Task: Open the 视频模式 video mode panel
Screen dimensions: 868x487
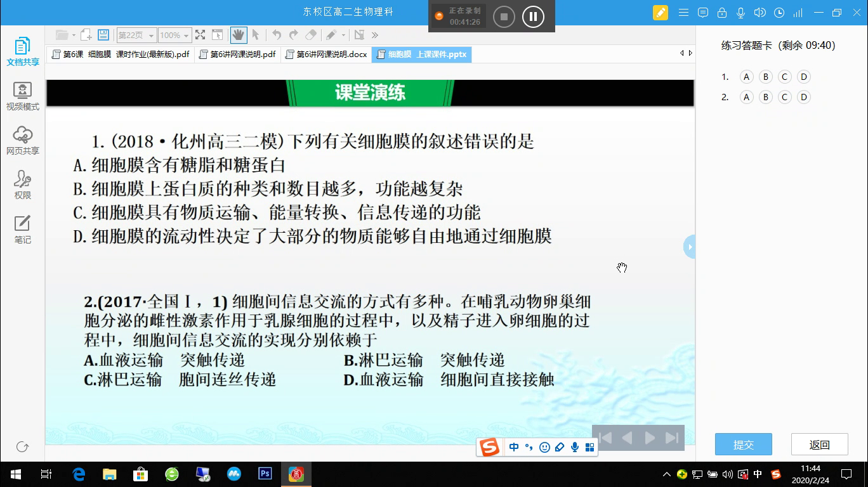Action: [x=23, y=96]
